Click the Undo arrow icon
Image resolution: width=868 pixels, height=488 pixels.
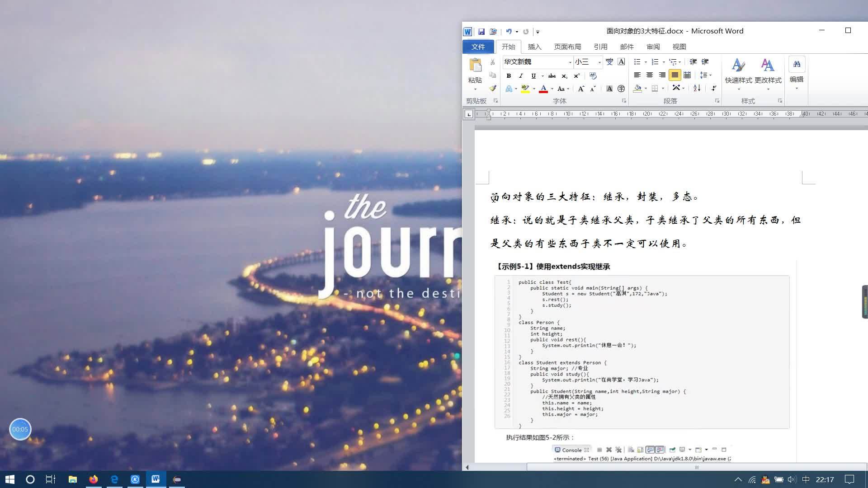(509, 32)
